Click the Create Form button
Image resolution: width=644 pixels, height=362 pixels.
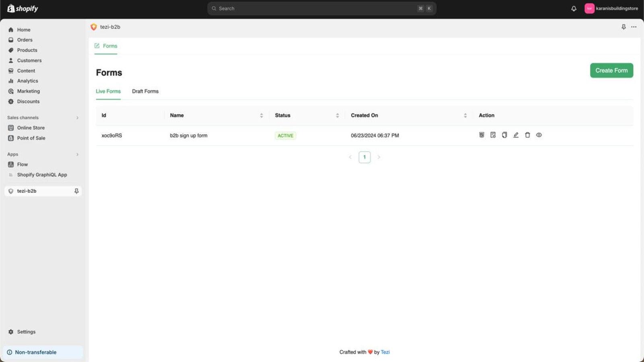point(611,70)
